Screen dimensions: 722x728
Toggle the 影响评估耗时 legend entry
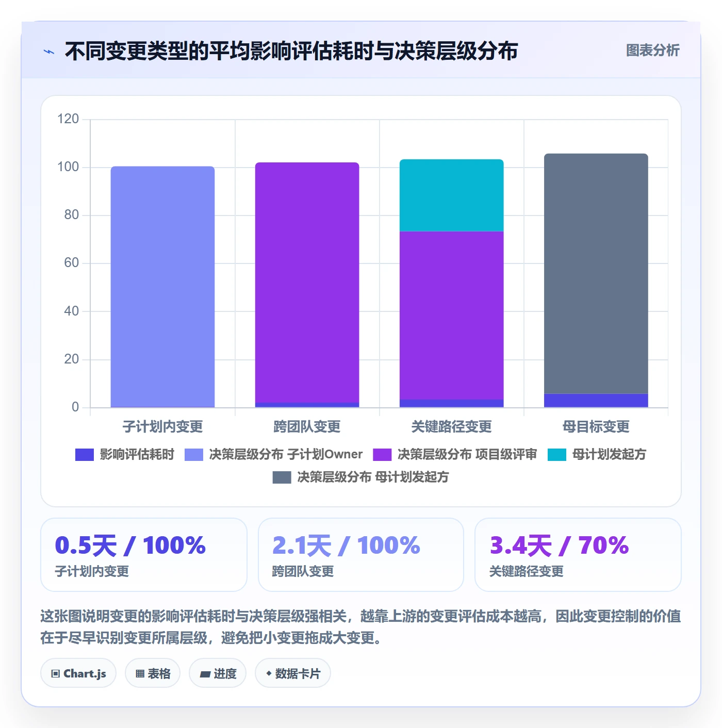coord(125,454)
